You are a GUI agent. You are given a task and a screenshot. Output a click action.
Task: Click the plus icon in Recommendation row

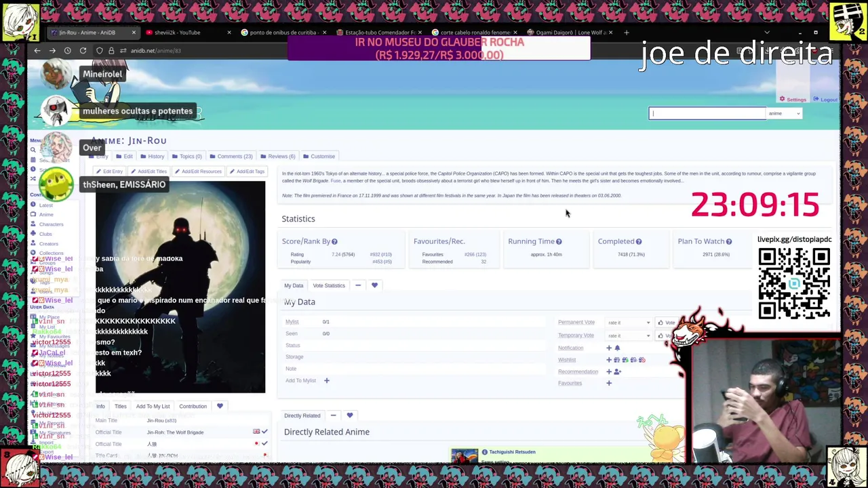(609, 371)
